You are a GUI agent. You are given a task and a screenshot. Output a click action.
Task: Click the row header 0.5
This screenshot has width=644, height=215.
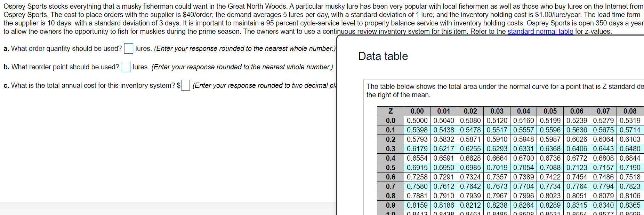click(x=391, y=168)
